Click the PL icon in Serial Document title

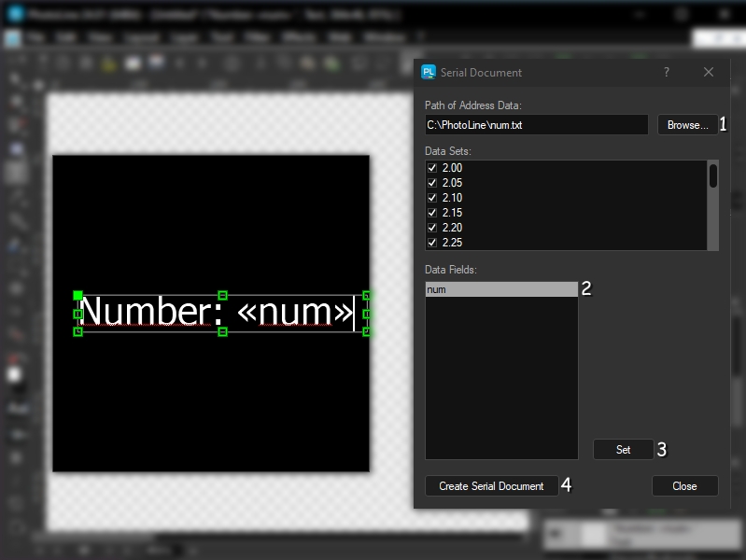(x=429, y=72)
